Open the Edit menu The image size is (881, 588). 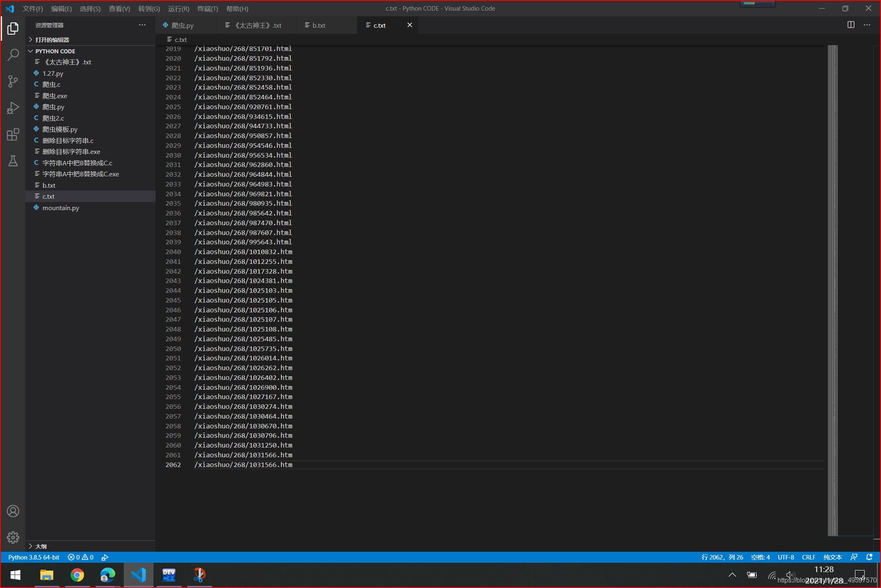pos(61,9)
